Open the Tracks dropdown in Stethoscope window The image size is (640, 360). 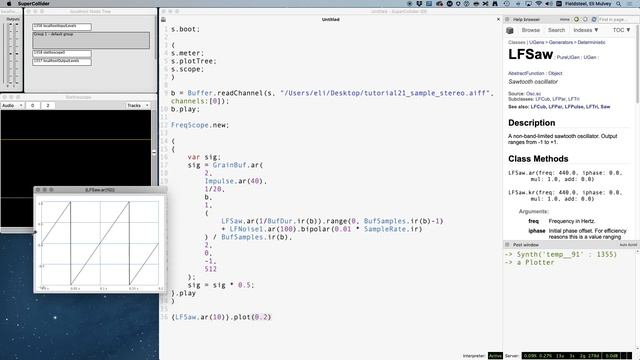138,105
